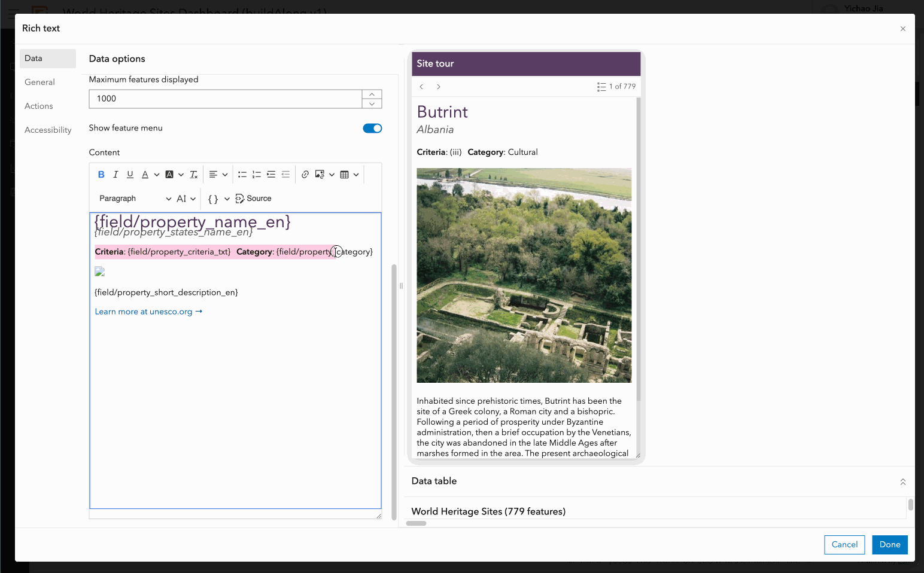This screenshot has width=924, height=573.
Task: Click the {field/property_short_description_en} text
Action: click(x=166, y=292)
